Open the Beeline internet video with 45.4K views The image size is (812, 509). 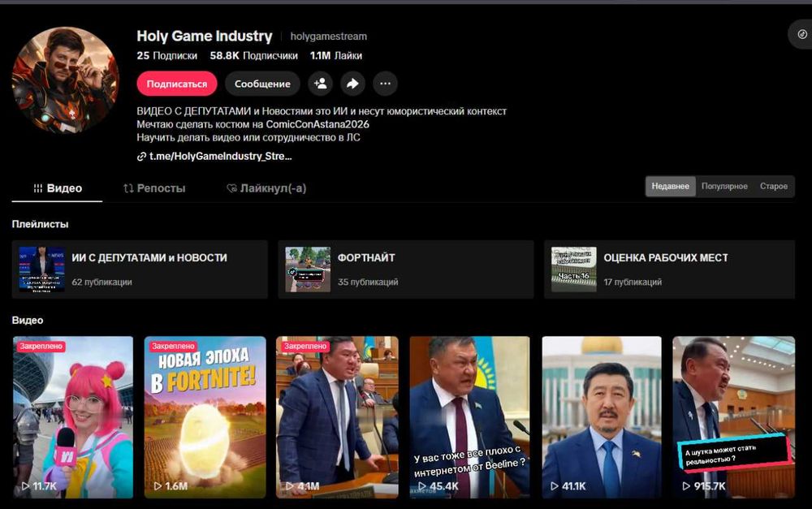click(469, 417)
